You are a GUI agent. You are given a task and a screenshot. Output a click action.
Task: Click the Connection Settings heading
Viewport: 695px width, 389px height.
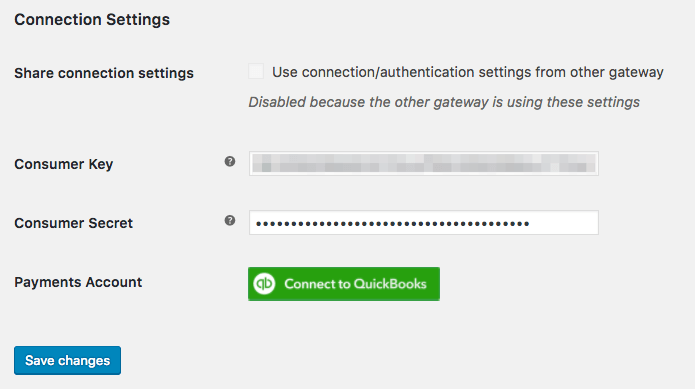click(92, 19)
